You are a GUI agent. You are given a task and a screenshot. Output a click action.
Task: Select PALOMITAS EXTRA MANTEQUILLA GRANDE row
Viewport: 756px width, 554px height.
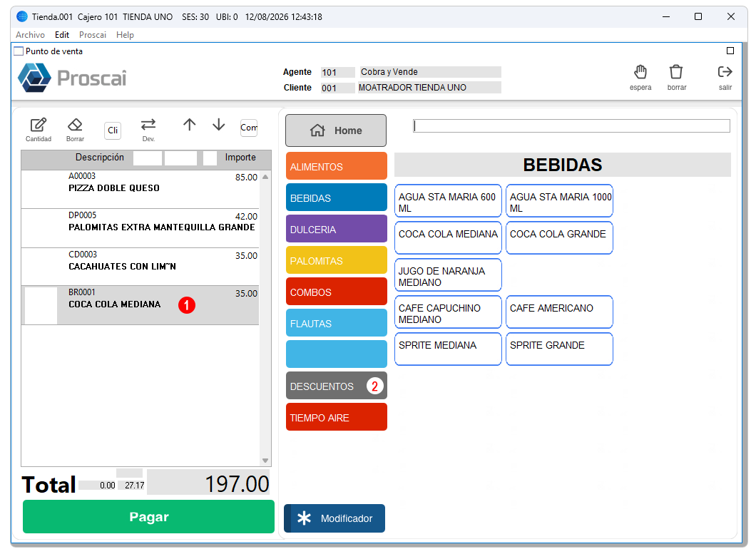click(x=140, y=228)
